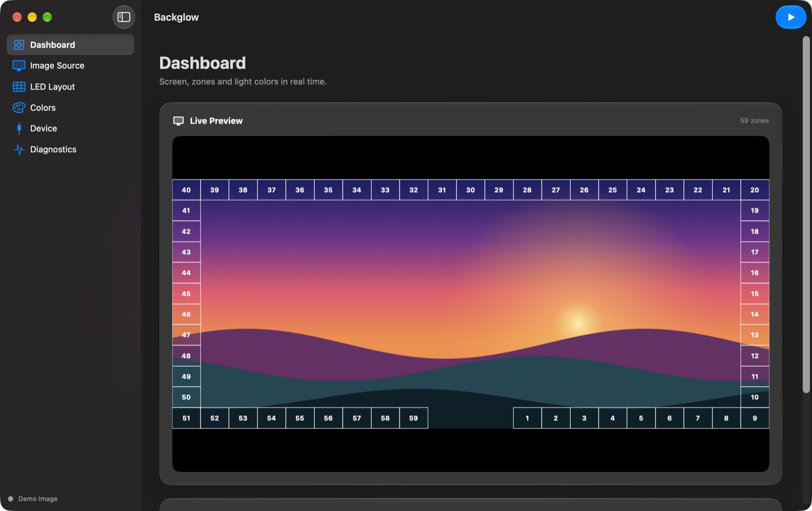Click LED zone 15 on right edge
This screenshot has height=511, width=812.
click(755, 294)
